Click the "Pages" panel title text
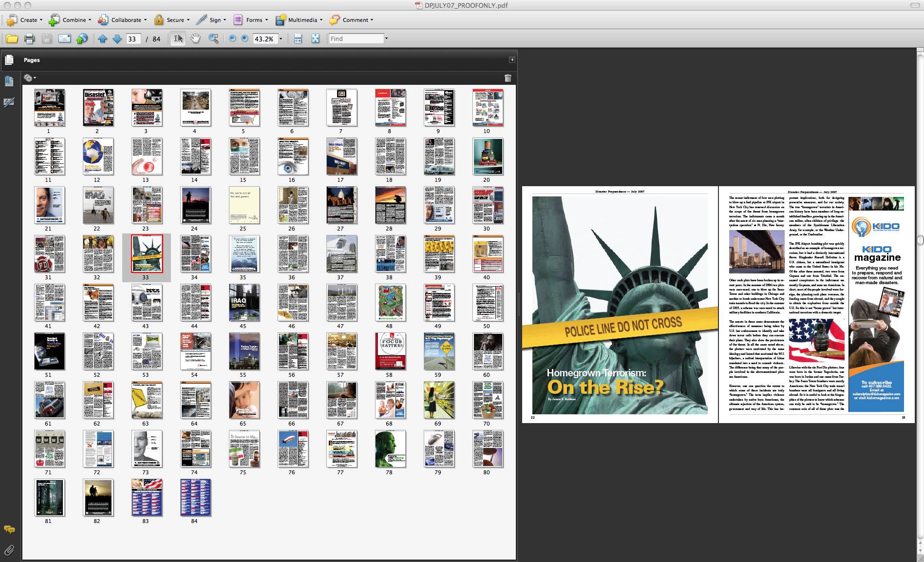924x562 pixels. [32, 60]
